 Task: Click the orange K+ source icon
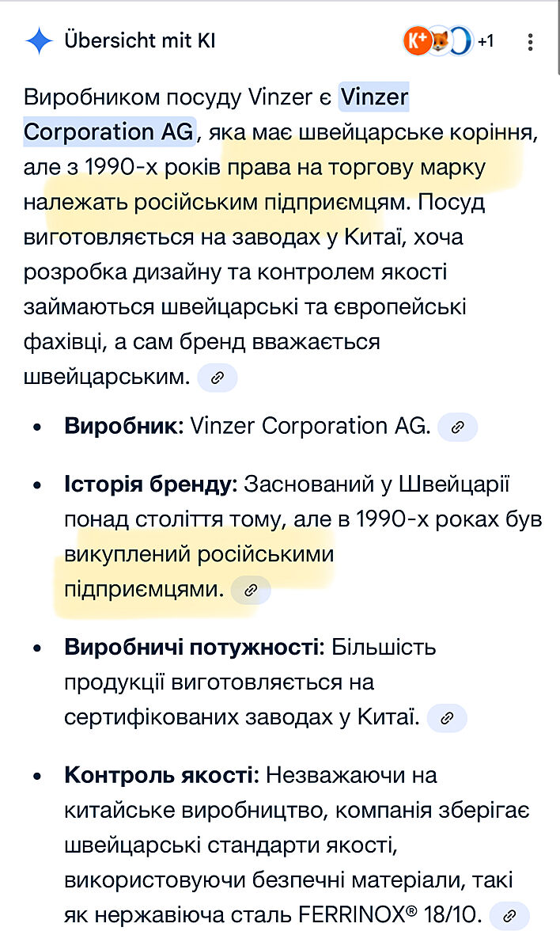[x=417, y=41]
